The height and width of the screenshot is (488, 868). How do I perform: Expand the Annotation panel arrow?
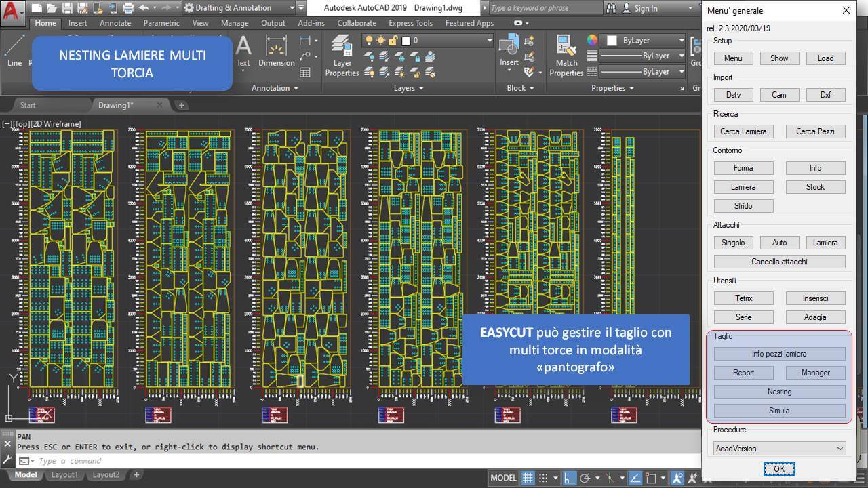point(296,88)
